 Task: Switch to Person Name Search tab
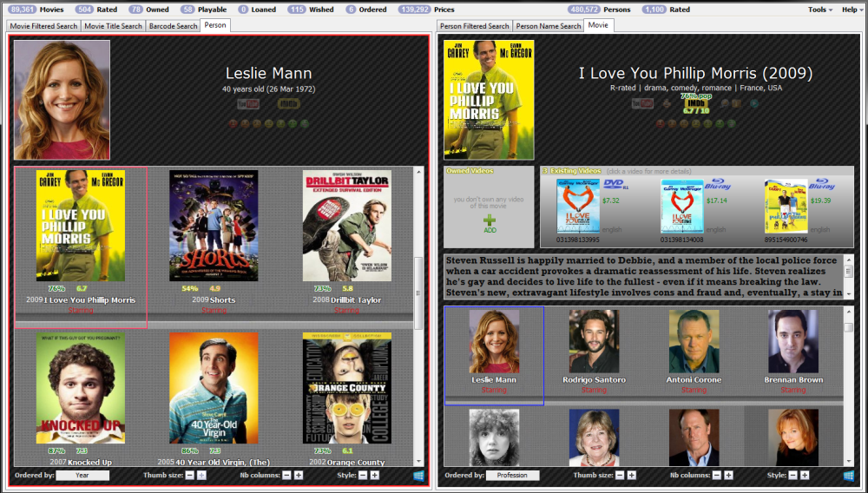coord(549,26)
